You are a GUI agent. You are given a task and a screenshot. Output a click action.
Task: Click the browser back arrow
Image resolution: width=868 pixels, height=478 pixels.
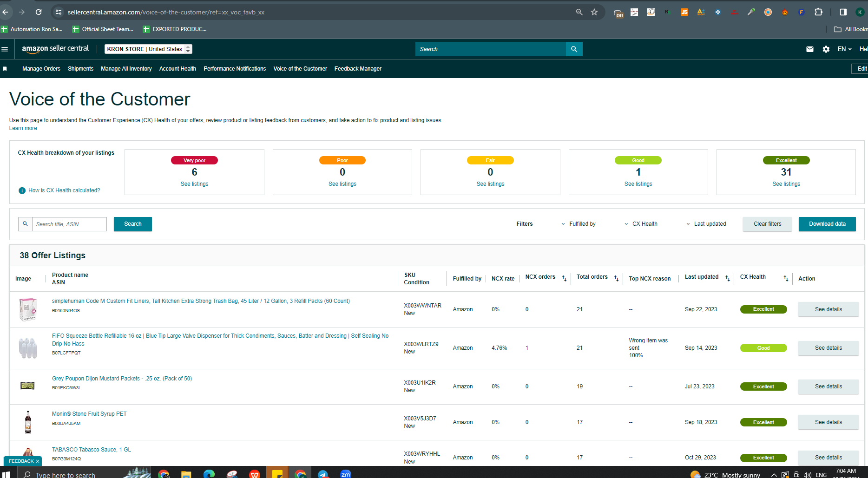[x=6, y=12]
